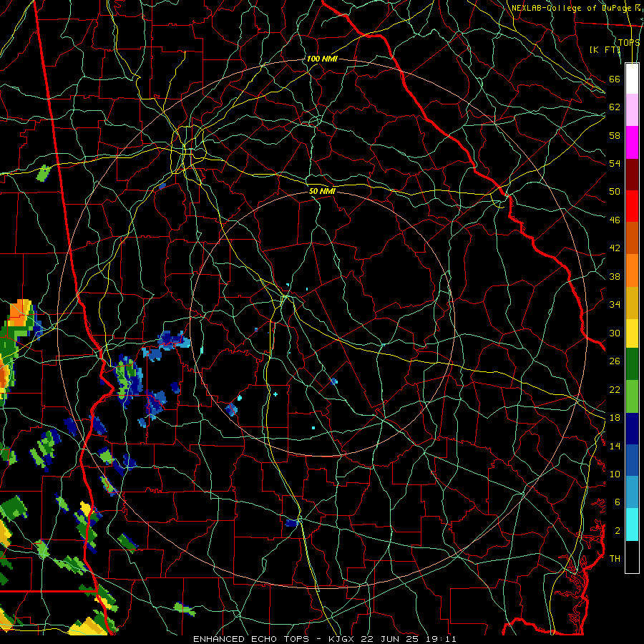Viewport: 644px width, 644px height.
Task: Click the legend value '42'
Action: tap(615, 248)
